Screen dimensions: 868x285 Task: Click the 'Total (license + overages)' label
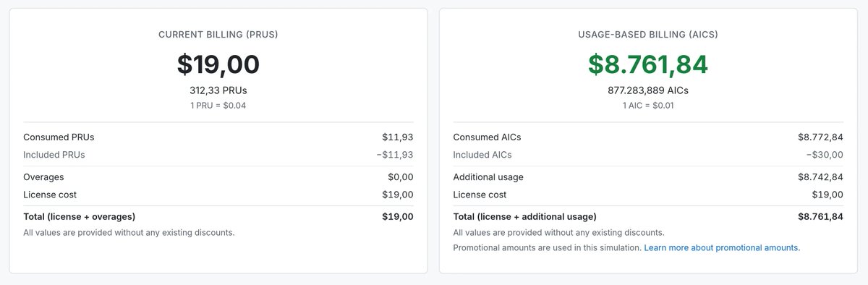tap(80, 216)
